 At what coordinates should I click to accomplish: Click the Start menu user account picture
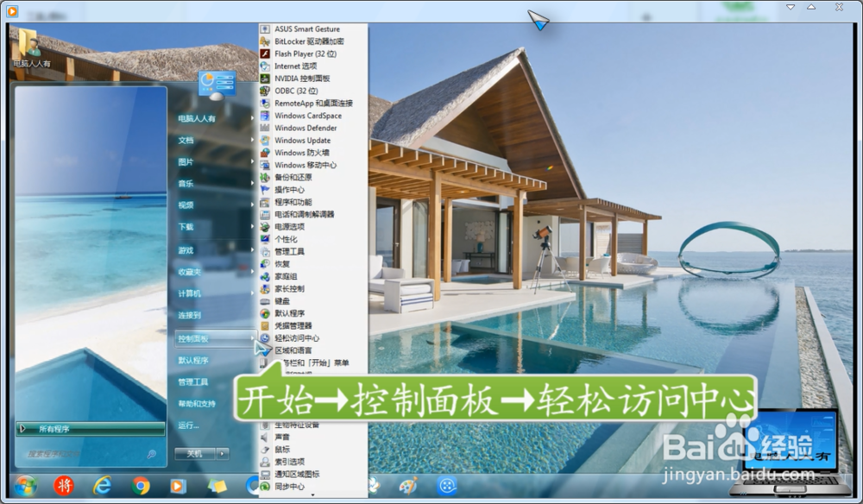tap(217, 85)
